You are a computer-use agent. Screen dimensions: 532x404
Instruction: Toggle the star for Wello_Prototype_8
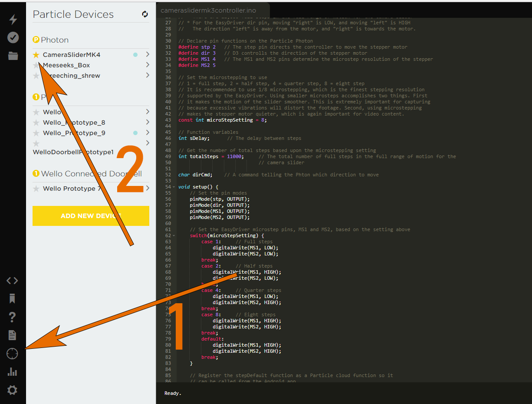(36, 123)
